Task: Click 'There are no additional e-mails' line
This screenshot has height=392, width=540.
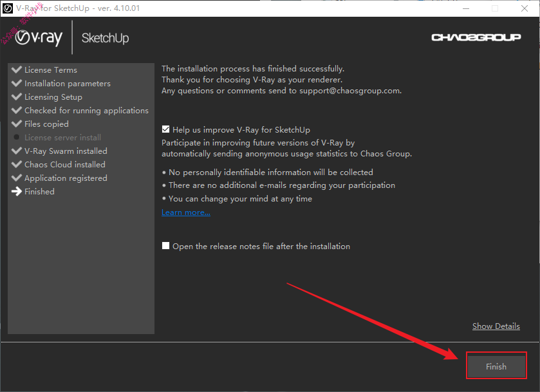Action: pos(282,185)
